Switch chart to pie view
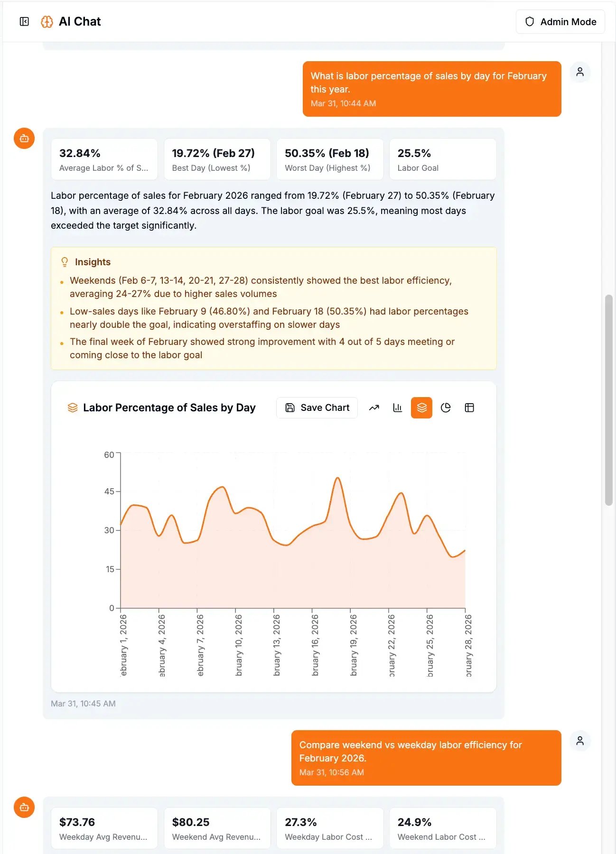Screen dimensions: 616x854 [x=446, y=408]
